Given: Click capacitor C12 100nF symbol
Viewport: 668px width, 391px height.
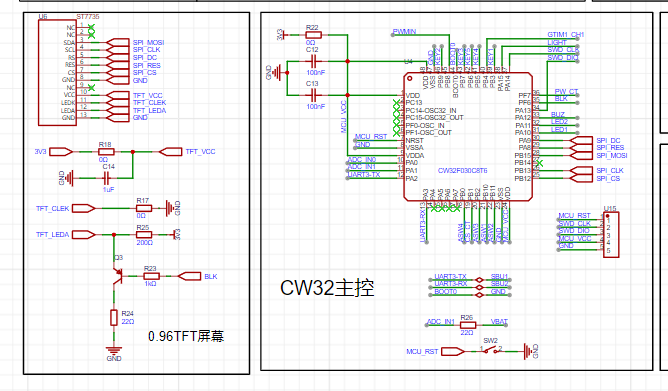Looking at the screenshot, I should tap(314, 61).
